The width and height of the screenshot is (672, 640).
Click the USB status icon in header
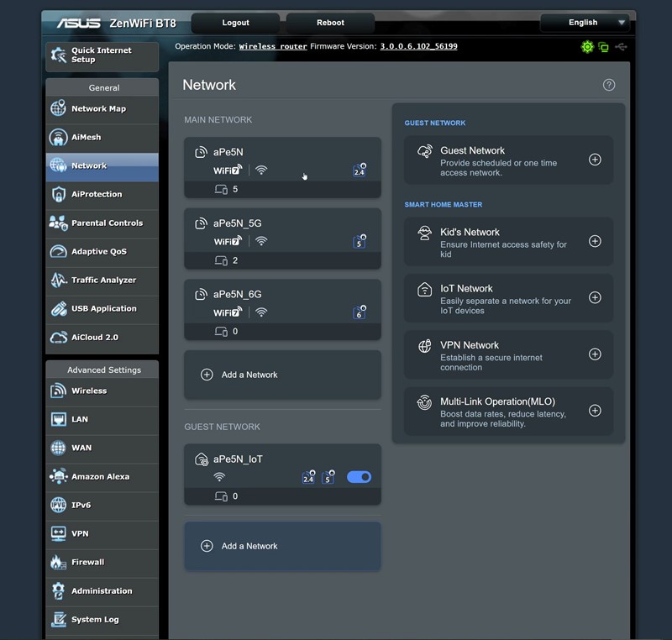click(x=621, y=47)
